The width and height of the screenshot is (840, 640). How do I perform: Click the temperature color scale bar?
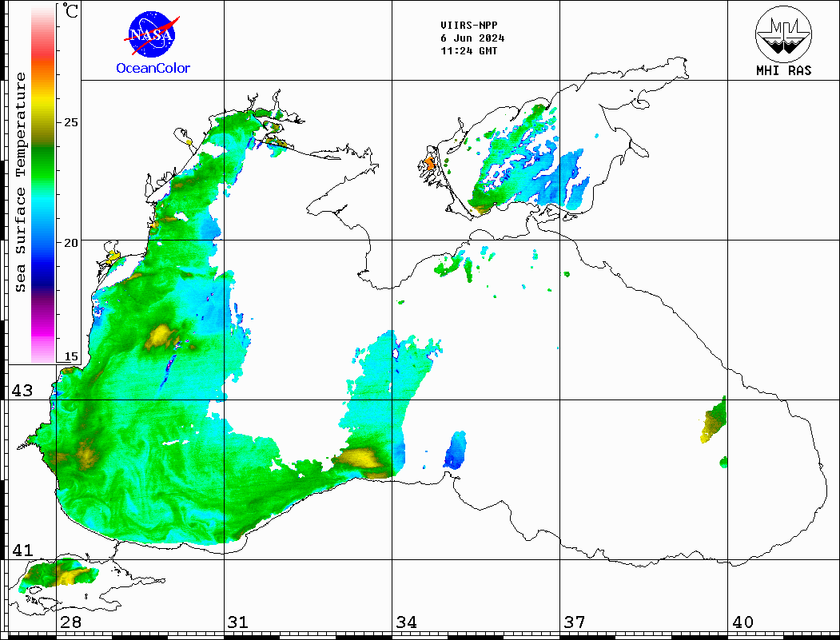(43, 184)
